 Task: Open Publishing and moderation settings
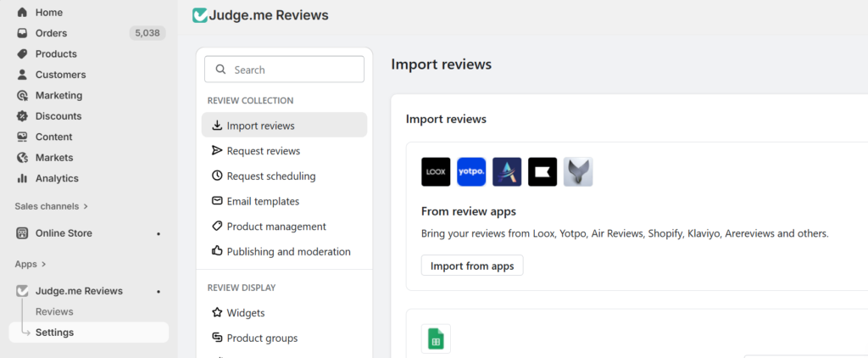point(288,251)
